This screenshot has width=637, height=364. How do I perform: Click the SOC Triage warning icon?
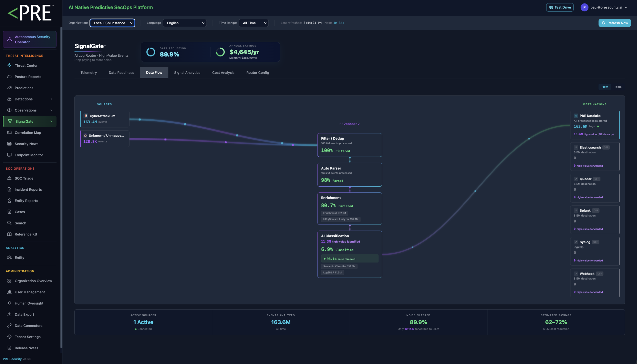point(9,178)
